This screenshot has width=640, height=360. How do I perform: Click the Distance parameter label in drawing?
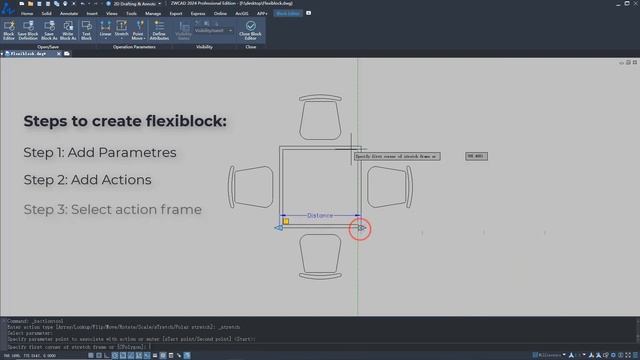click(320, 215)
